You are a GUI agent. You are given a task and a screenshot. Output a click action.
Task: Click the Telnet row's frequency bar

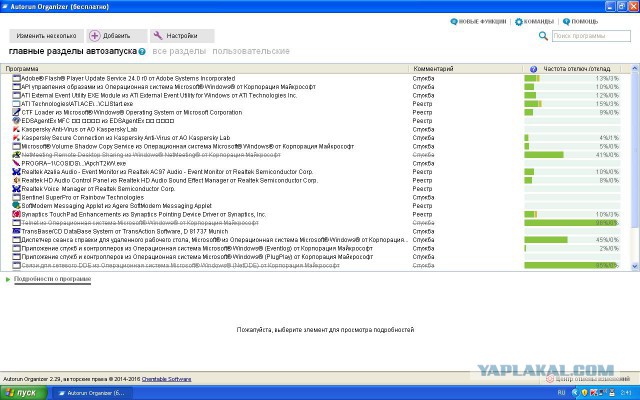572,223
